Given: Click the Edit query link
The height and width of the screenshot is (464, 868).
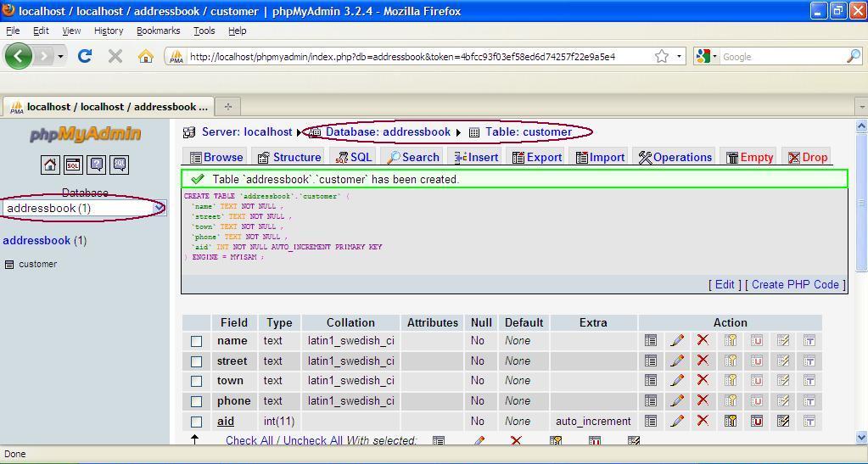Looking at the screenshot, I should [725, 285].
